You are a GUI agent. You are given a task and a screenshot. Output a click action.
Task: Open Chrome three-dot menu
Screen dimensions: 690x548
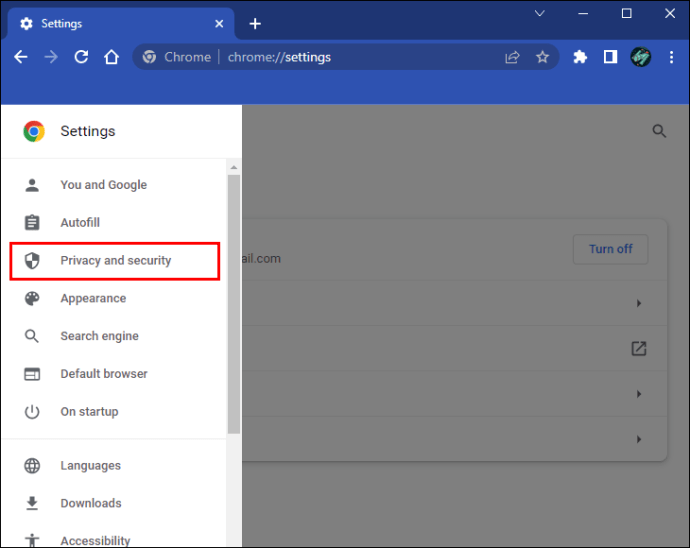671,57
